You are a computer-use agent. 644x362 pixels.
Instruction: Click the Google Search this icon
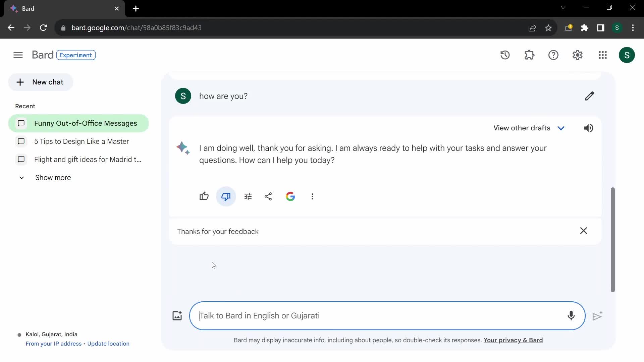tap(290, 196)
